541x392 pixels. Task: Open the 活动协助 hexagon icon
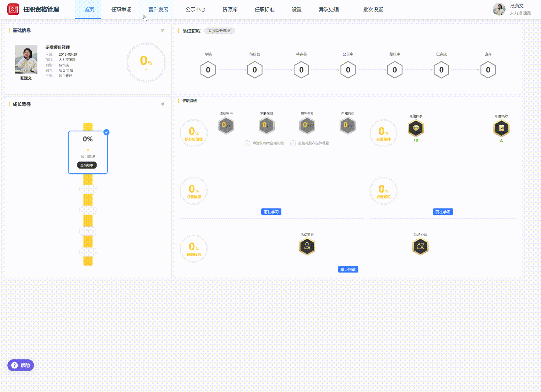click(x=420, y=247)
